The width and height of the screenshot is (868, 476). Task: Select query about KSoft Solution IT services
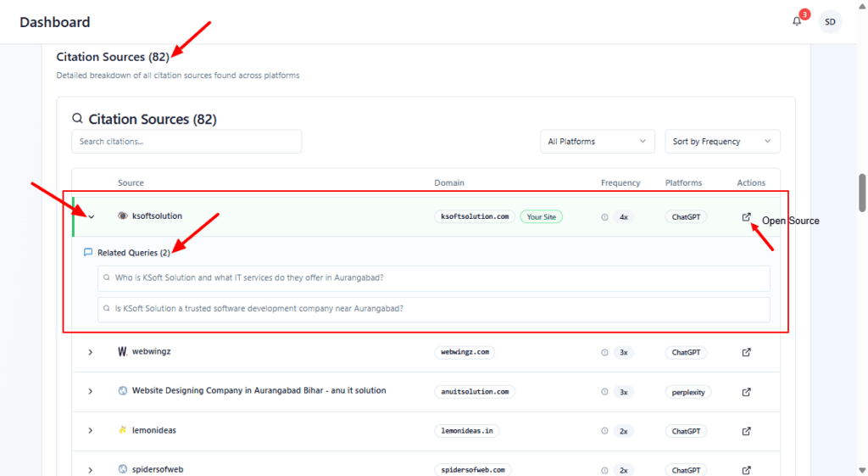pyautogui.click(x=433, y=278)
